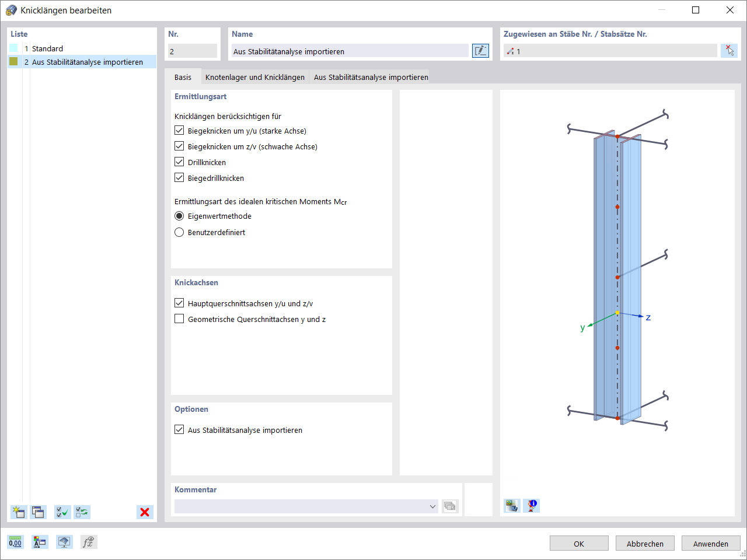The width and height of the screenshot is (747, 560).
Task: Click the comment library icon
Action: [450, 506]
